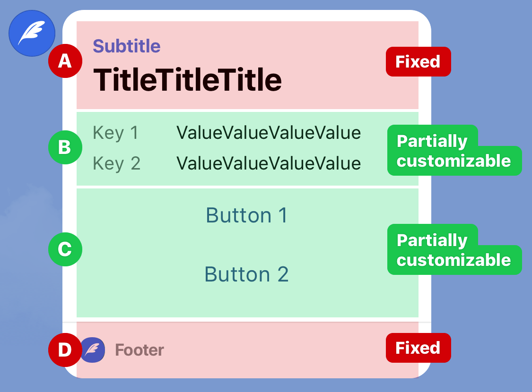Click the red circle marker D
Screen dimensions: 532x392
point(65,350)
